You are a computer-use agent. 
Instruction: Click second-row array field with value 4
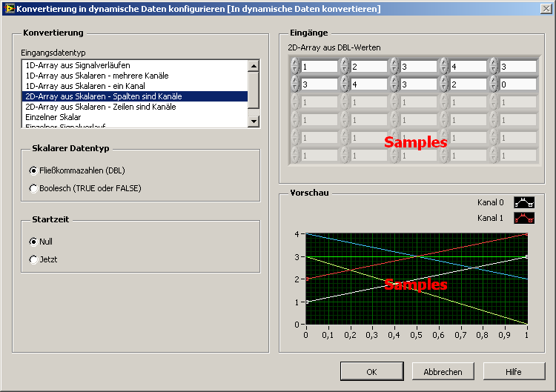[x=369, y=84]
